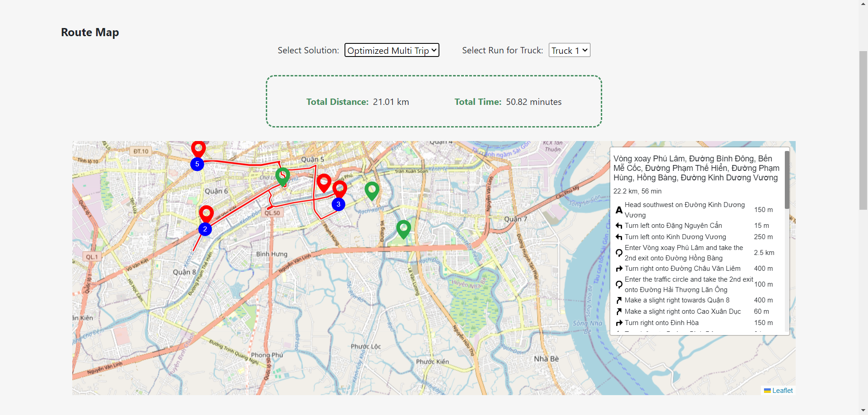
Task: Open the Leaflet attribution link
Action: pos(782,391)
